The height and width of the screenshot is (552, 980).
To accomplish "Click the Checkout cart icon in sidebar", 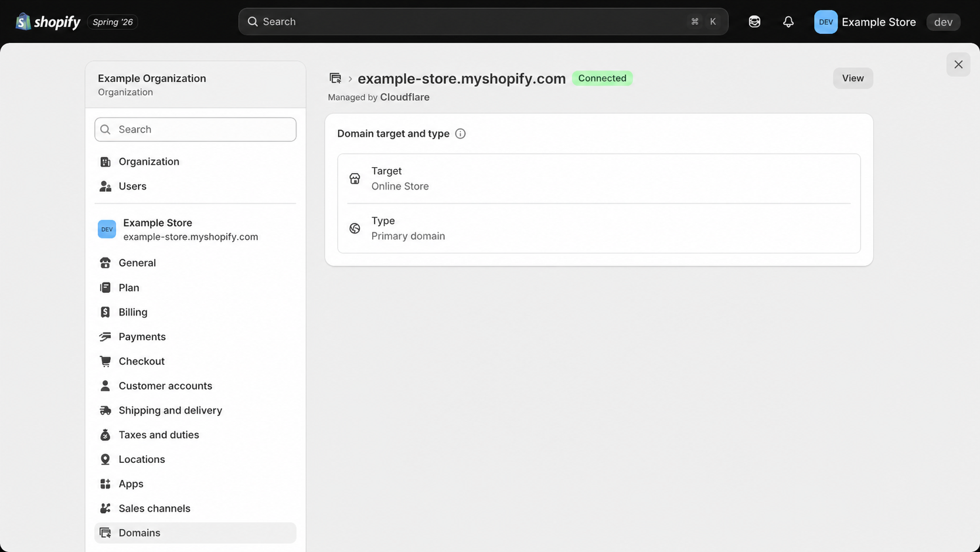I will (106, 361).
